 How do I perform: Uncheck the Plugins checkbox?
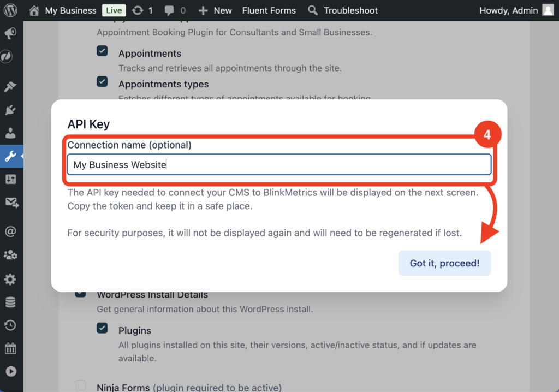click(102, 328)
